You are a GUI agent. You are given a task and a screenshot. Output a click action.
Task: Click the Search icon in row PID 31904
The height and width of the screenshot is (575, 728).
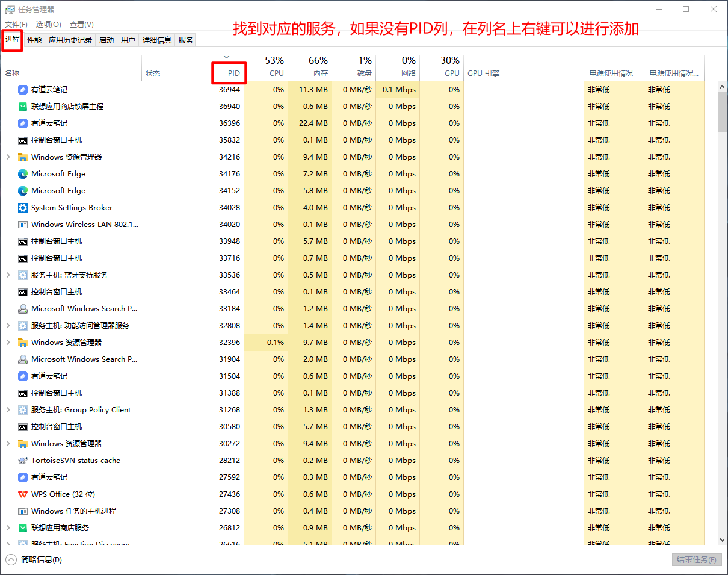tap(23, 359)
